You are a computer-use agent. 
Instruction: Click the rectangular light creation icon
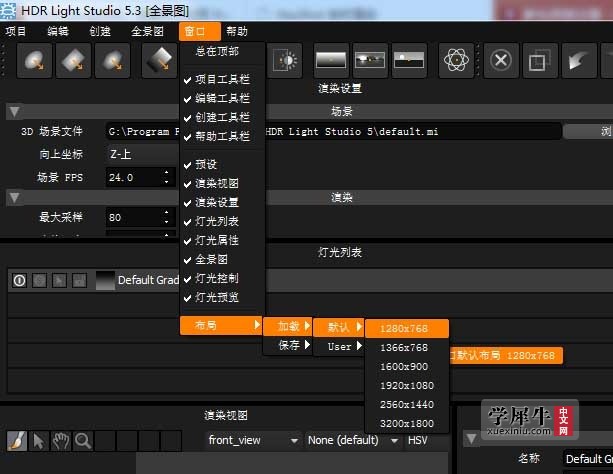[73, 61]
